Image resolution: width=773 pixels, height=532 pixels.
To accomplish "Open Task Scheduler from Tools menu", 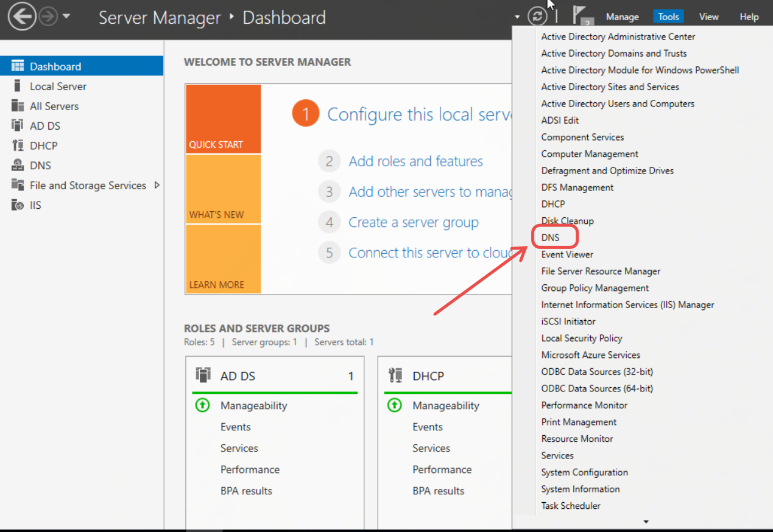I will coord(571,506).
